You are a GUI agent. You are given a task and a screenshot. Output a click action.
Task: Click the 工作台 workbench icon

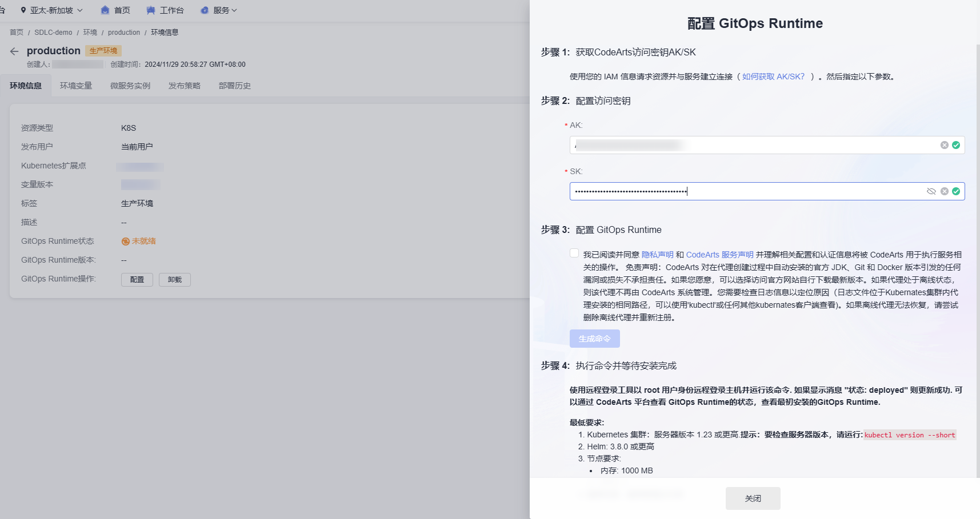[151, 10]
